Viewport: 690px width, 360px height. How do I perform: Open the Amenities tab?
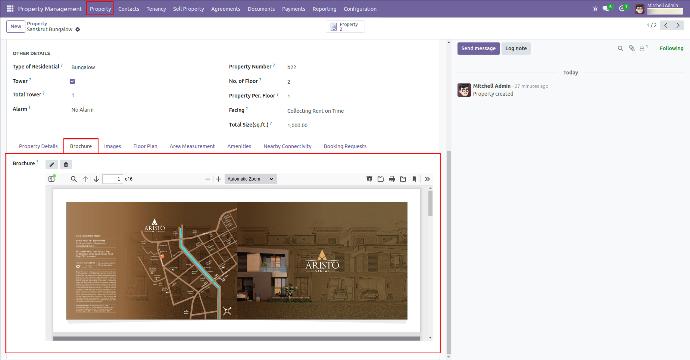coord(239,146)
